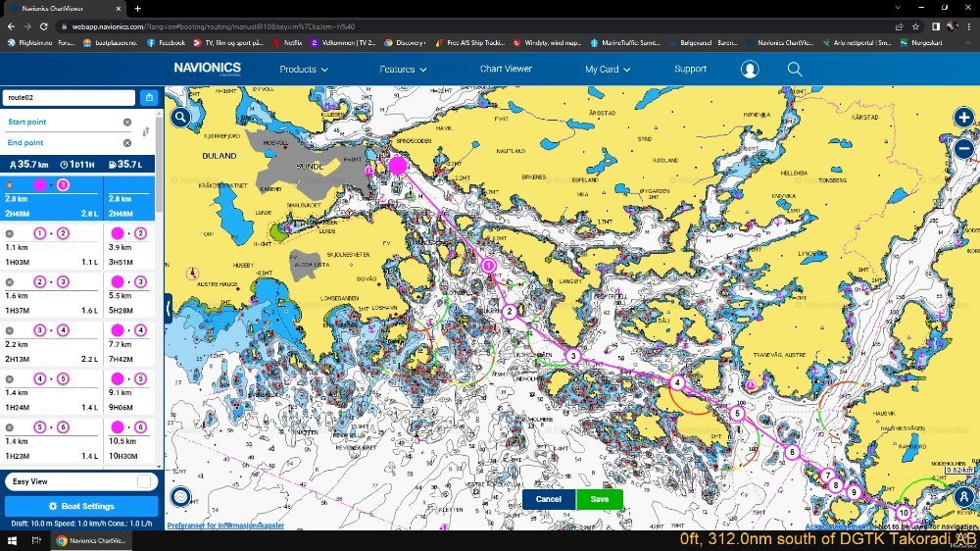Image resolution: width=980 pixels, height=551 pixels.
Task: Delete the leg from waypoint 3 to 4
Action: tap(10, 330)
